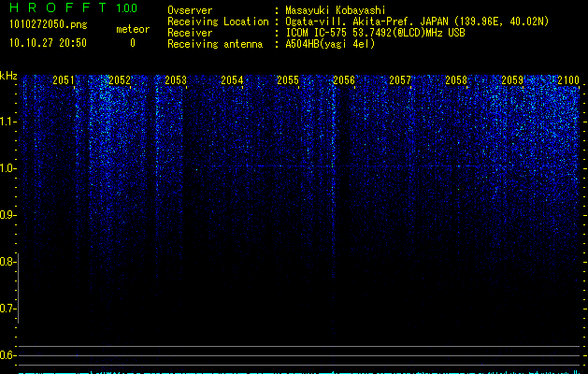Click the HROFFT 1.0.0 title text
588x374 pixels.
(x=73, y=7)
